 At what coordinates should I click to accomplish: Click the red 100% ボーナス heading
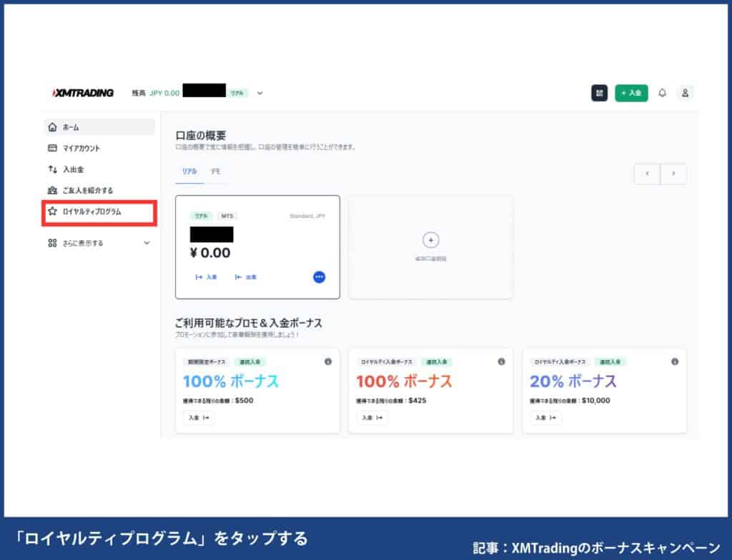tap(404, 381)
